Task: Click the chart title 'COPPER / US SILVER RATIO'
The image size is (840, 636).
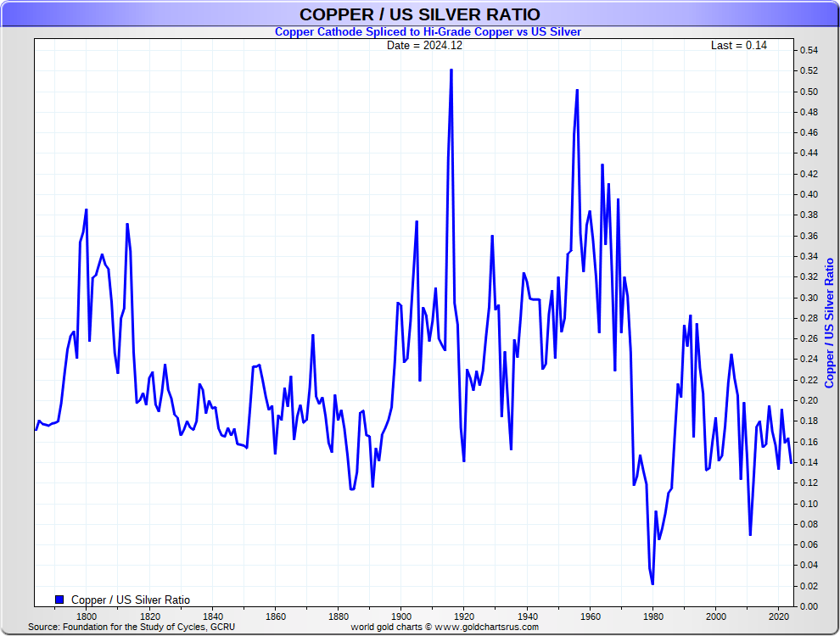Action: (x=419, y=14)
